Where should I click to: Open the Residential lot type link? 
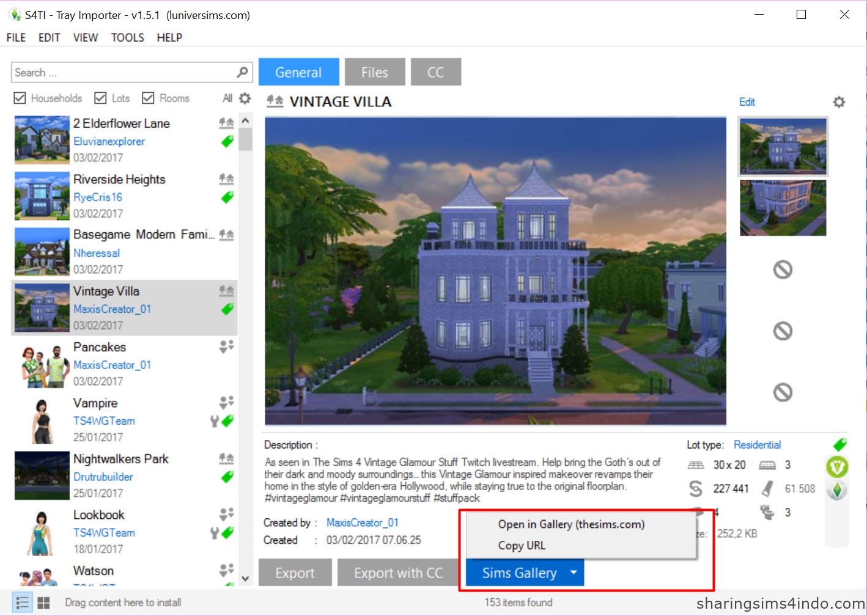(757, 445)
